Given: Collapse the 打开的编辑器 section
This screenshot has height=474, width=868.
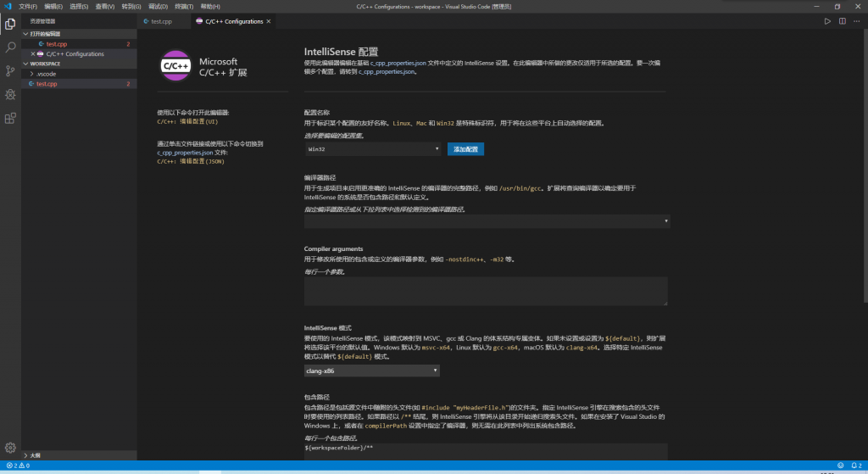Looking at the screenshot, I should pyautogui.click(x=79, y=34).
